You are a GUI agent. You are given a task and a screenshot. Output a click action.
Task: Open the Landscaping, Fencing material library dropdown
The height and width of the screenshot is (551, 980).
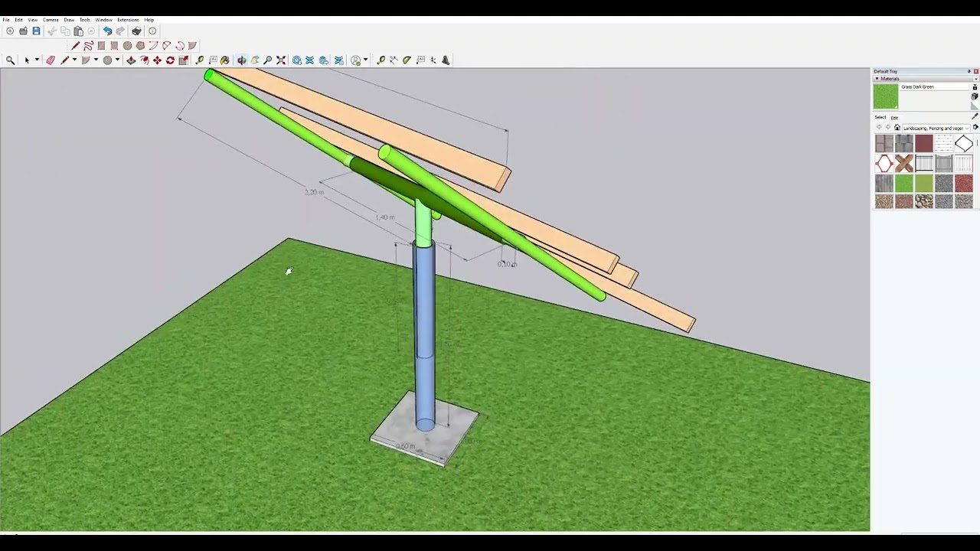[x=936, y=128]
